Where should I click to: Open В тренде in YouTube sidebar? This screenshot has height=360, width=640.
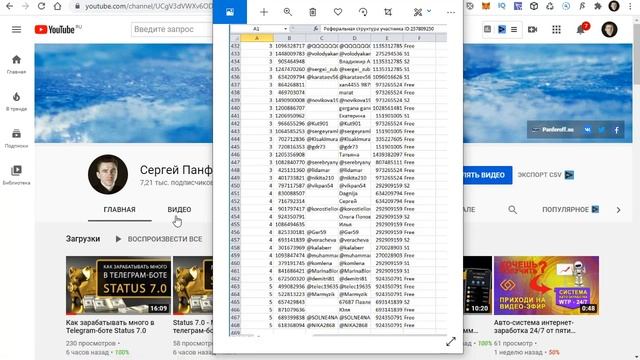click(x=16, y=102)
